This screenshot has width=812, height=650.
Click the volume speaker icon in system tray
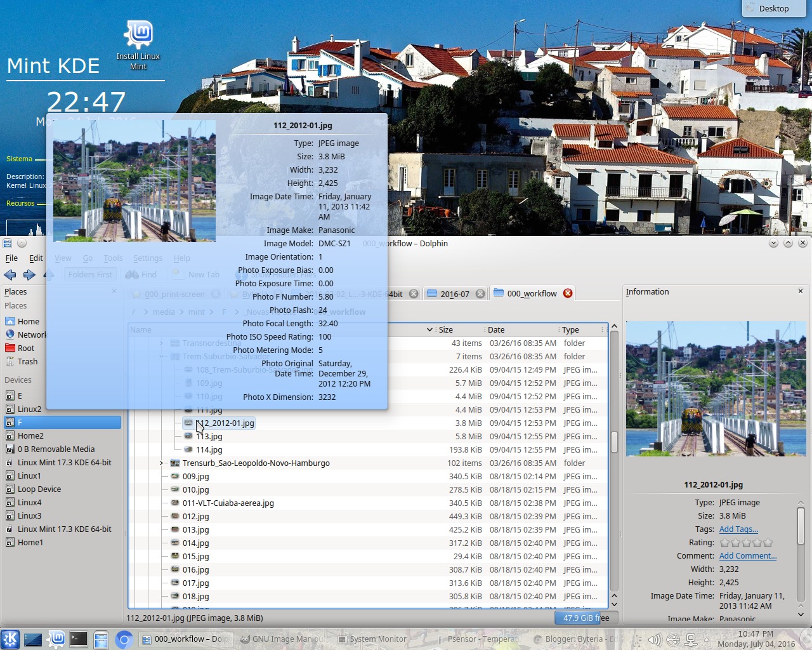coord(654,639)
